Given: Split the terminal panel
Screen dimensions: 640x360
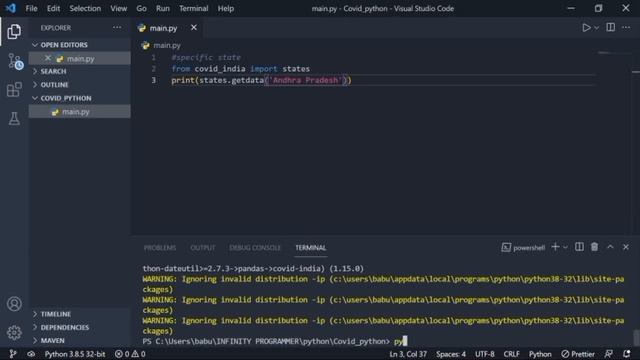Looking at the screenshot, I should [x=579, y=247].
